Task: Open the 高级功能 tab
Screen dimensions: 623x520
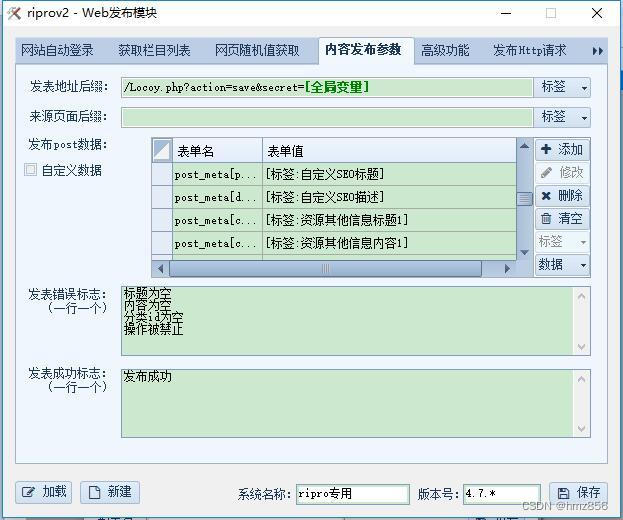Action: click(x=445, y=50)
